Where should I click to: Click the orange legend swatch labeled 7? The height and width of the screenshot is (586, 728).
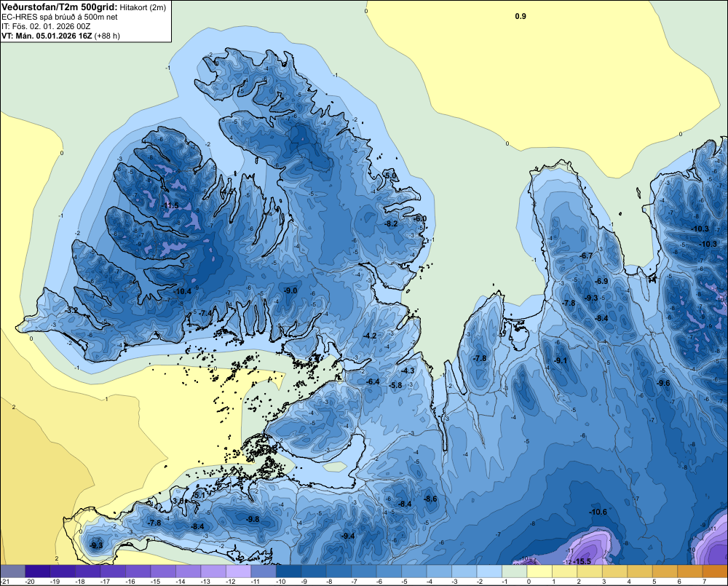point(715,571)
